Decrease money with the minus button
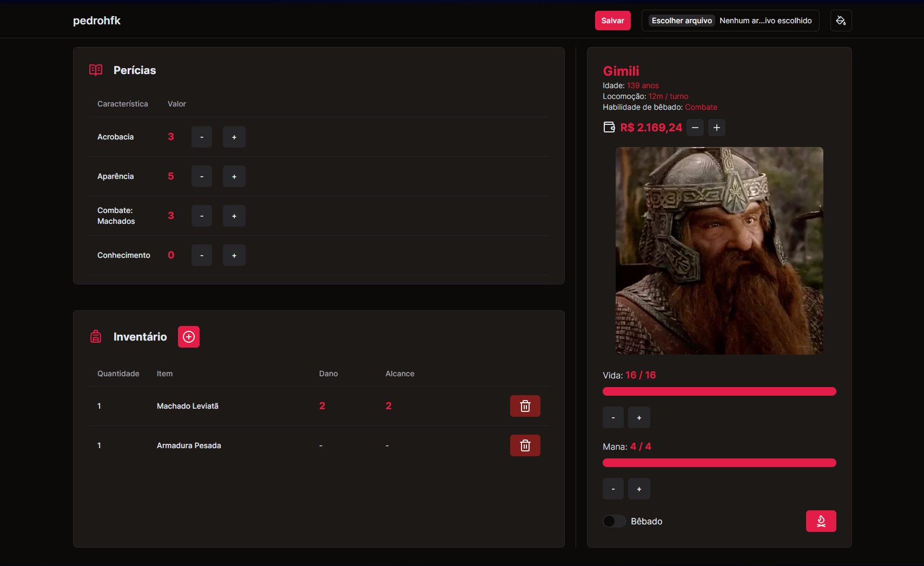This screenshot has width=924, height=566. point(695,128)
